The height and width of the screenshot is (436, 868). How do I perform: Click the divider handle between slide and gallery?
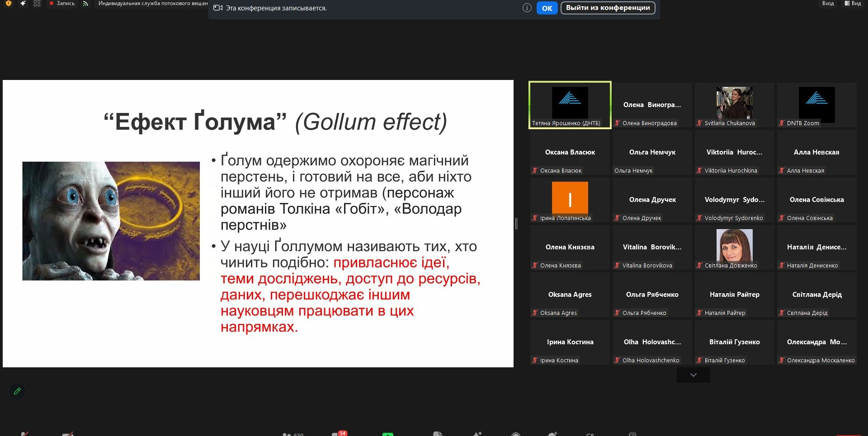(516, 223)
